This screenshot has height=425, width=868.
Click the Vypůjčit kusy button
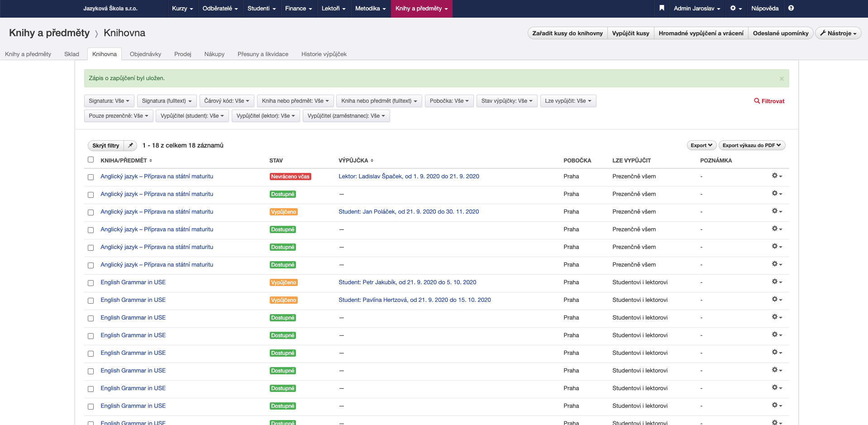click(x=630, y=33)
